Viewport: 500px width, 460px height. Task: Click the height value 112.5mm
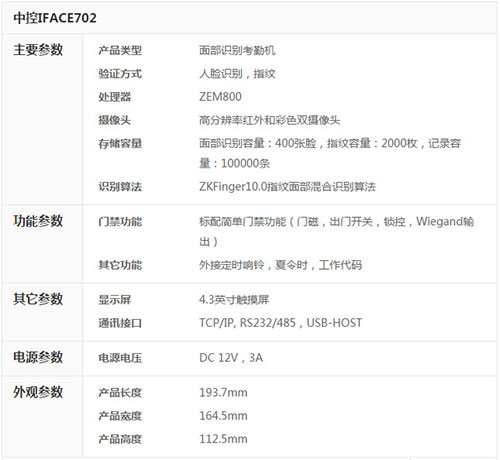(x=223, y=439)
